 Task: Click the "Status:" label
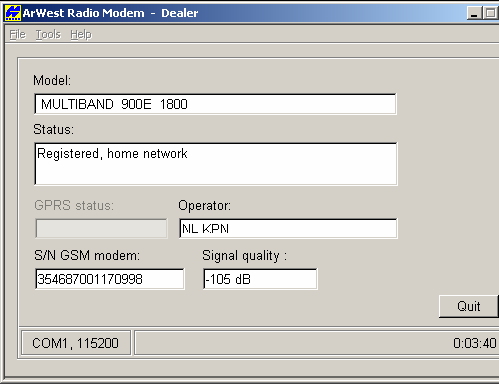tap(53, 129)
